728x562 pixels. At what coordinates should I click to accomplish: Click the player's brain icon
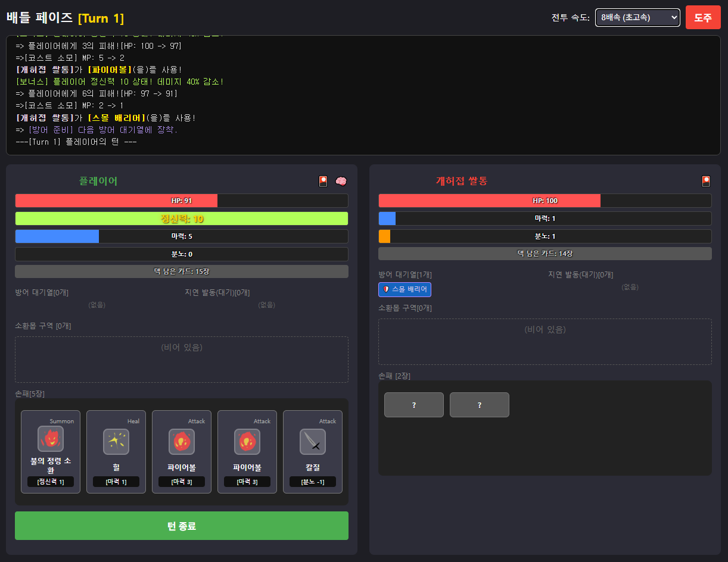pyautogui.click(x=341, y=181)
